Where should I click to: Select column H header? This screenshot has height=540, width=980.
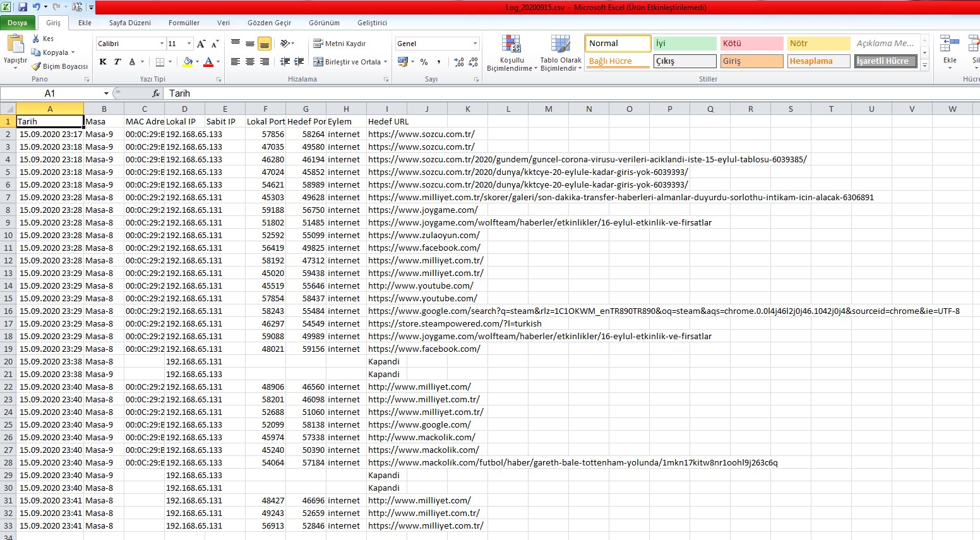[346, 109]
